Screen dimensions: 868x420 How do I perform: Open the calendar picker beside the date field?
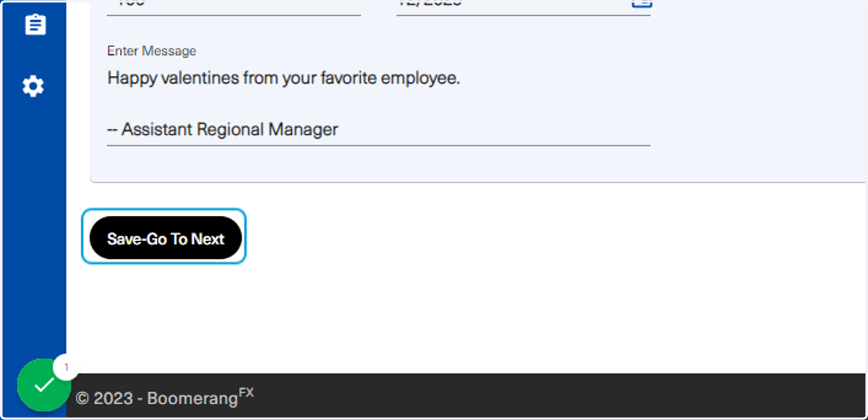coord(641,3)
